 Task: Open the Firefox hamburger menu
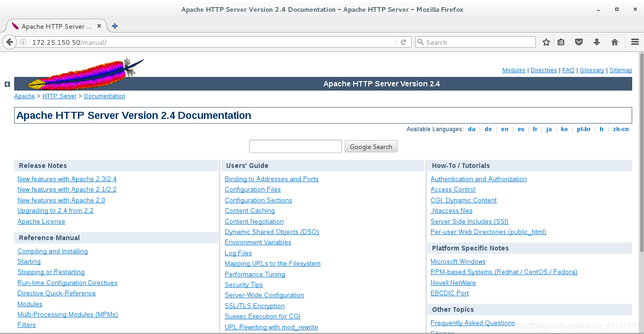(635, 42)
